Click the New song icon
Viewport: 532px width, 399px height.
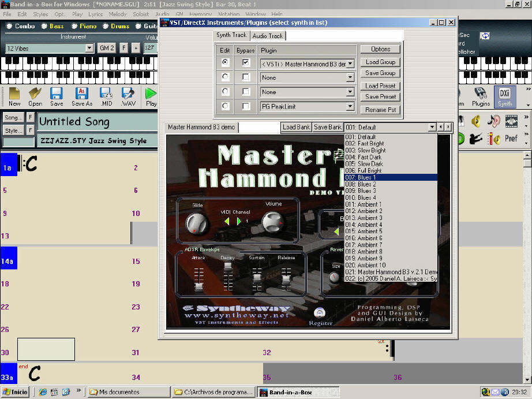point(14,97)
